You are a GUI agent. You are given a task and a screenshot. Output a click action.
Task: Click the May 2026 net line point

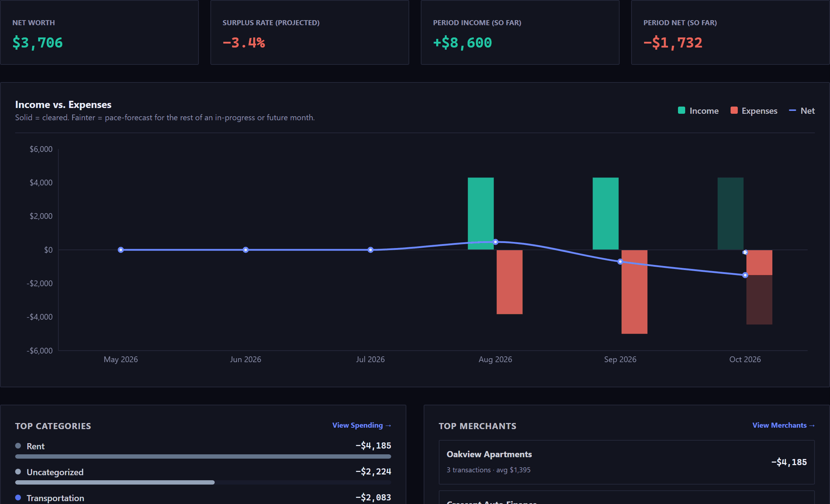(121, 250)
